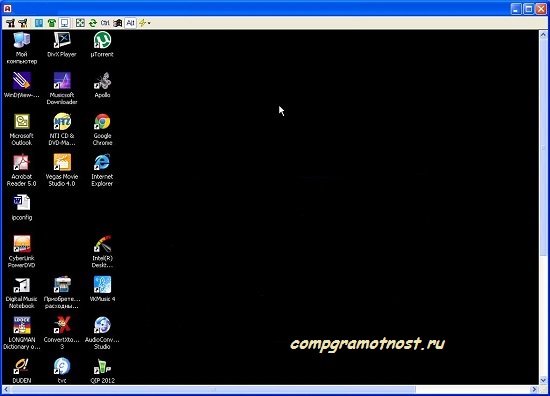Select the WMusic 4 shortcut

click(x=102, y=289)
